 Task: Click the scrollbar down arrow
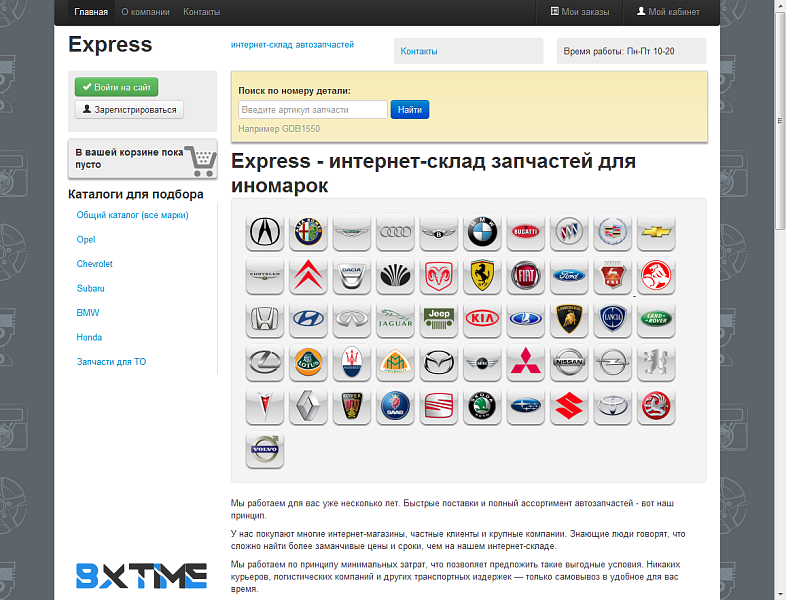tap(779, 595)
